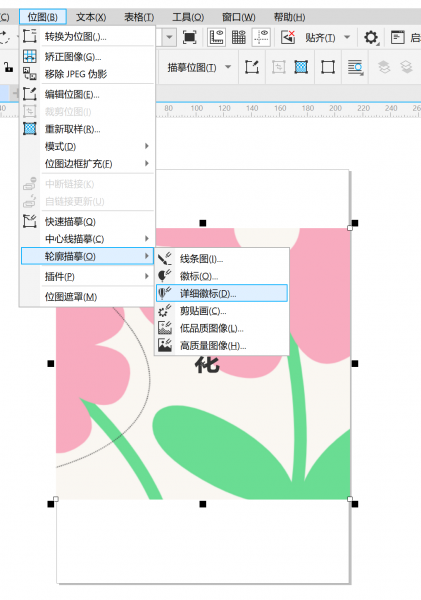Screen dimensions: 421x600
Task: Click the convert-to-bitmap icon in the menu
Action: [x=29, y=36]
